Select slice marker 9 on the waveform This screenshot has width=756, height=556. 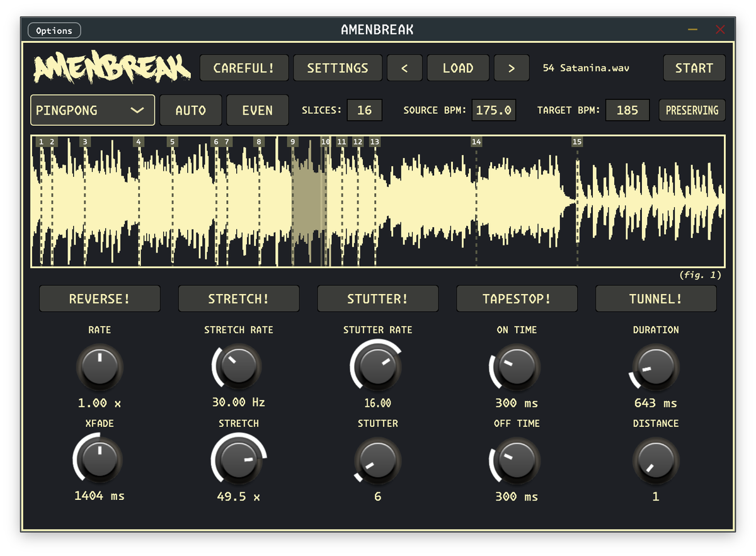point(292,142)
